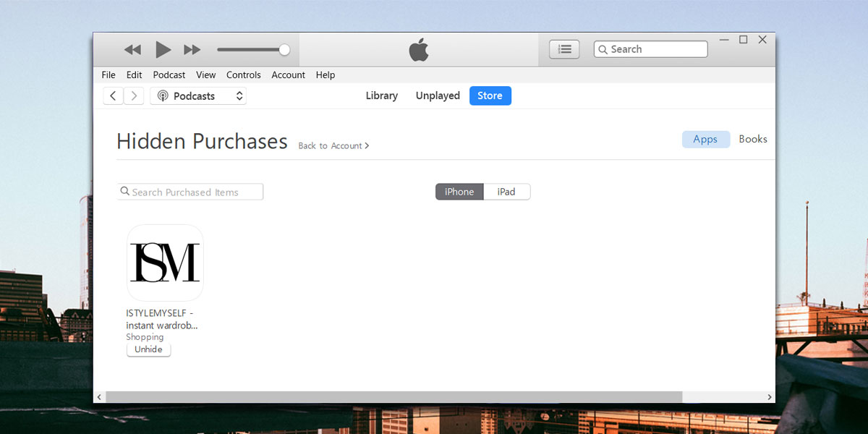This screenshot has height=434, width=868.
Task: Open the Help menu
Action: pos(325,75)
